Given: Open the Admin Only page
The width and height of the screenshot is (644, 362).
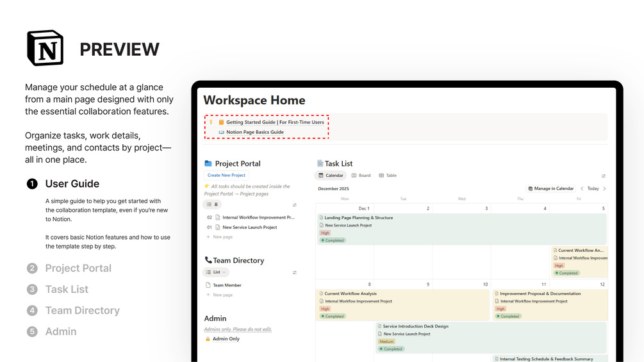Looking at the screenshot, I should 226,339.
